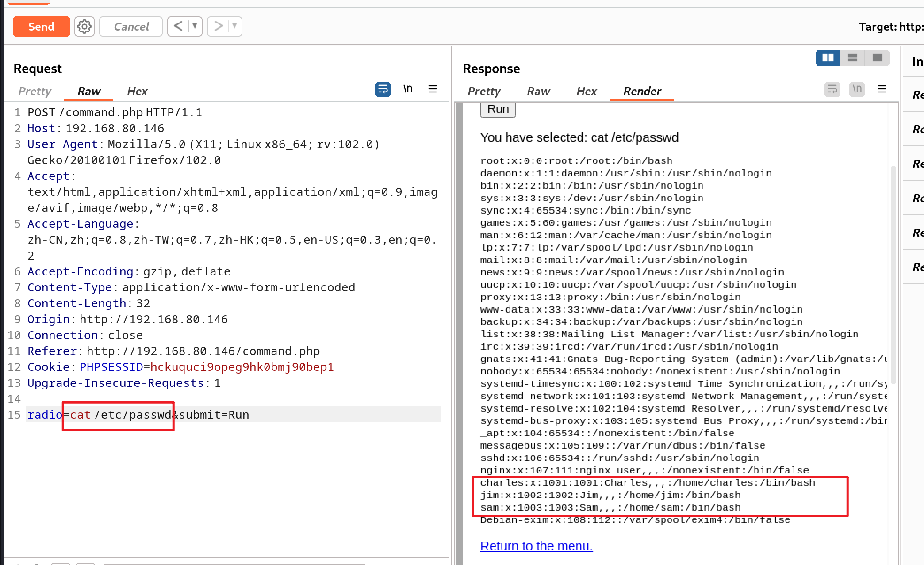Click the 'Connection: close' header
The image size is (924, 565).
pyautogui.click(x=85, y=335)
